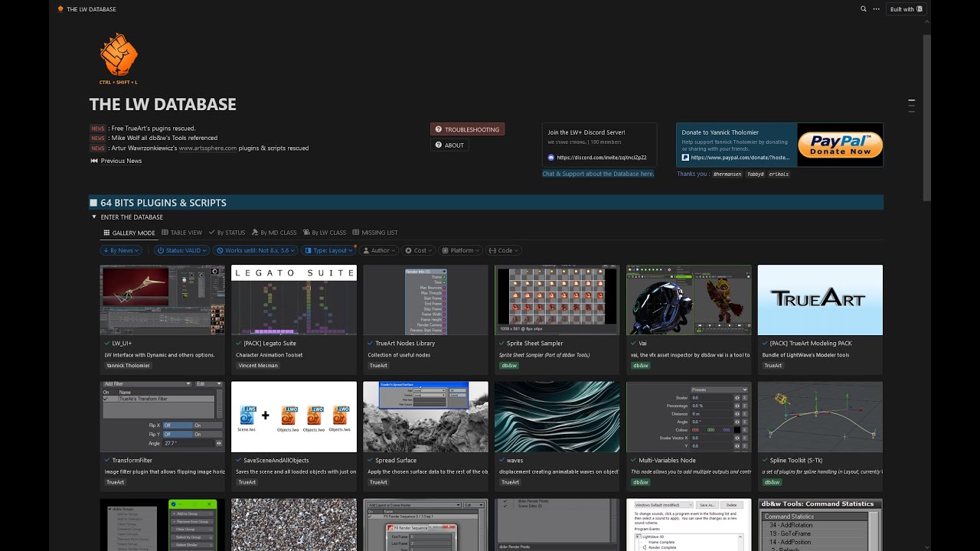Open the three-dot more options menu
Image resolution: width=980 pixels, height=551 pixels.
click(876, 9)
